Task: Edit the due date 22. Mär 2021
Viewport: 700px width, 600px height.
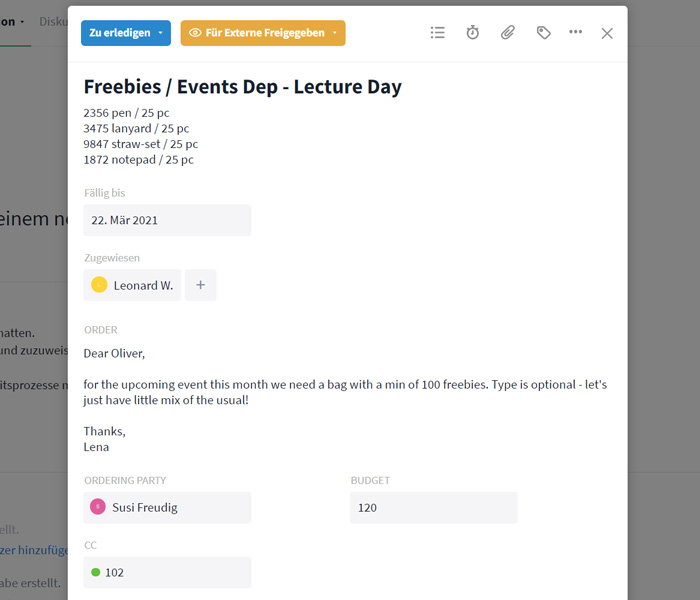Action: (x=167, y=220)
